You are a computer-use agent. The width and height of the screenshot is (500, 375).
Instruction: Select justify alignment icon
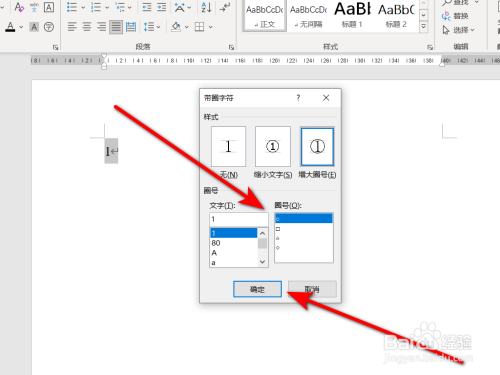point(116,27)
